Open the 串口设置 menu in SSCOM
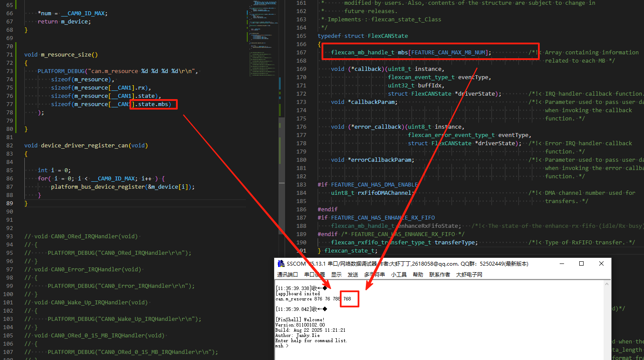 point(314,274)
